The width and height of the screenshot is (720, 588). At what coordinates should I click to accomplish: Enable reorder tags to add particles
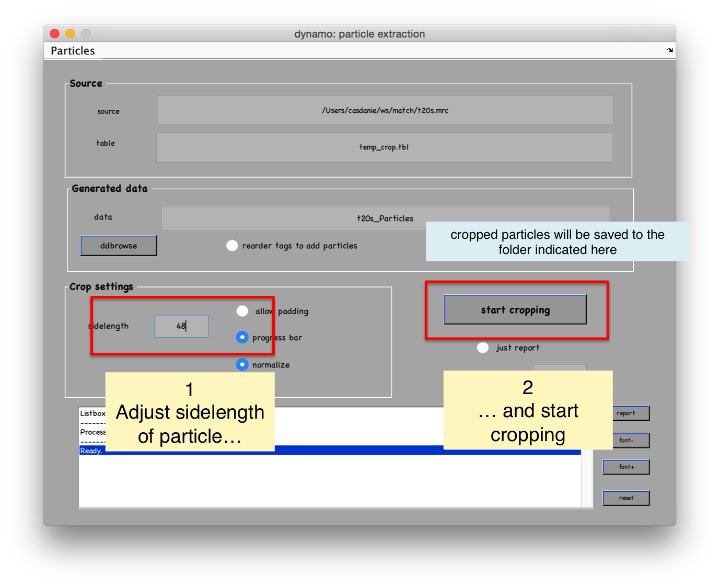pyautogui.click(x=232, y=246)
